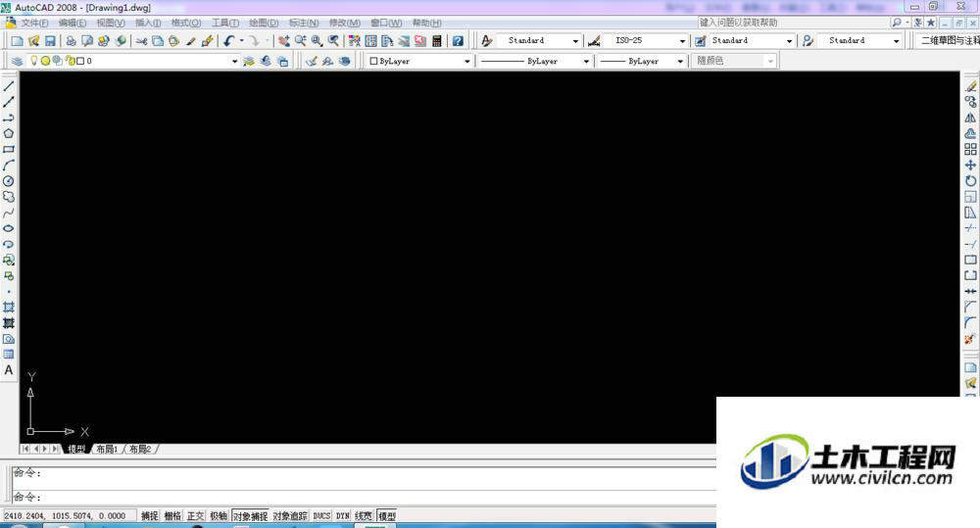Toggle 线宽 lineweight display in status bar
980x528 pixels.
coord(364,516)
